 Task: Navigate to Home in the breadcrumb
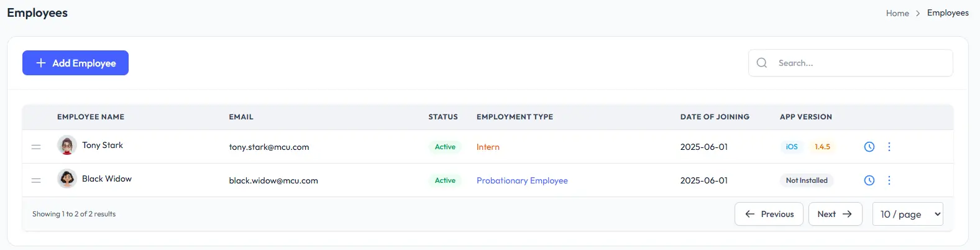coord(897,13)
